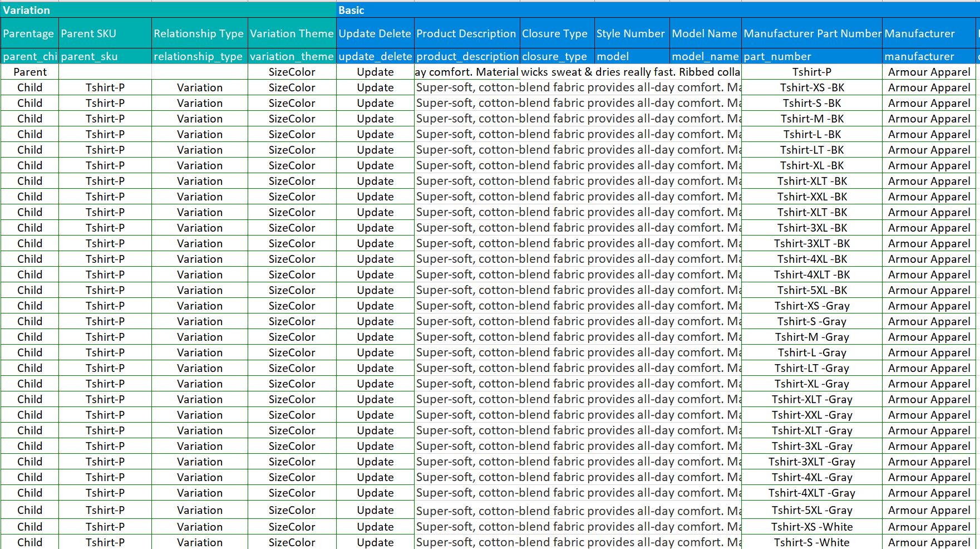Click Armour Apparel in the Tshirt-M -BK row
The height and width of the screenshot is (549, 980).
tap(929, 119)
